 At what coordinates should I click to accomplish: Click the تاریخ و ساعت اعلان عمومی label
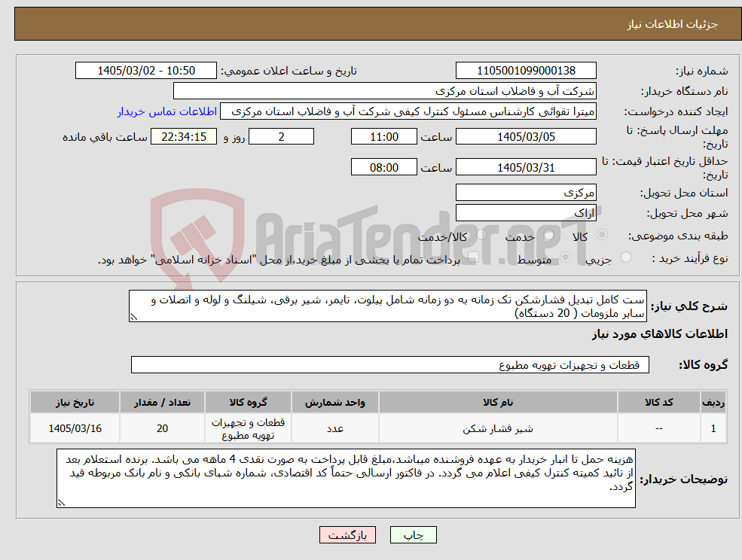point(289,71)
